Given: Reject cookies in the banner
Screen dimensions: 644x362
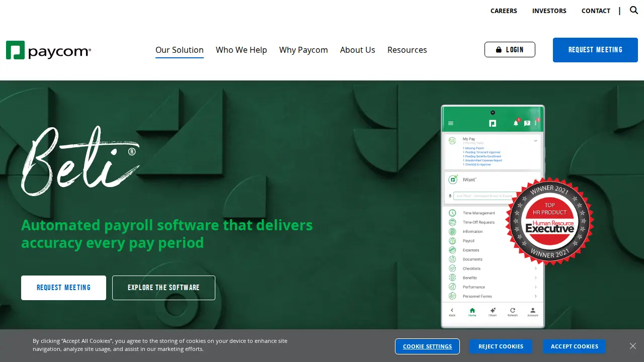Looking at the screenshot, I should click(x=501, y=346).
